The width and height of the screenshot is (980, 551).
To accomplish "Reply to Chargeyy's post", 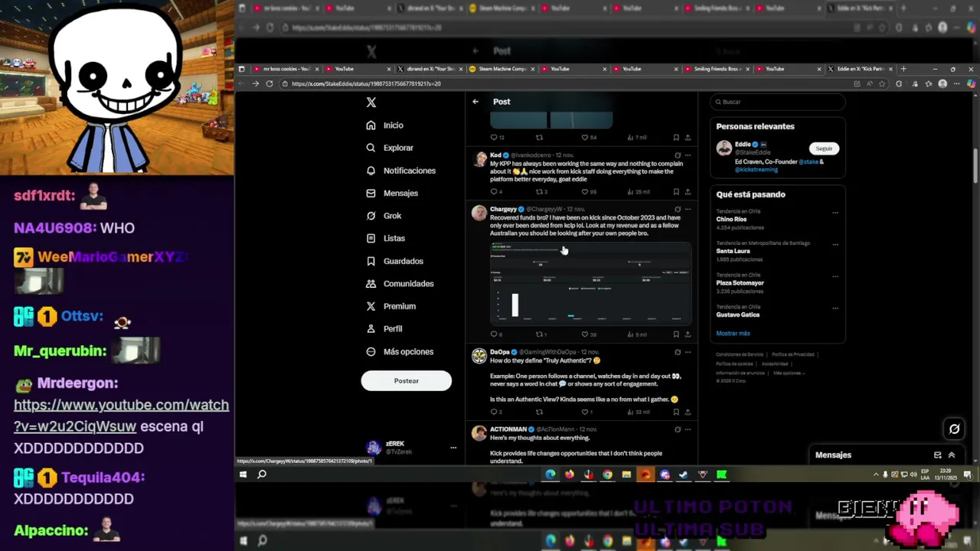I will click(495, 334).
